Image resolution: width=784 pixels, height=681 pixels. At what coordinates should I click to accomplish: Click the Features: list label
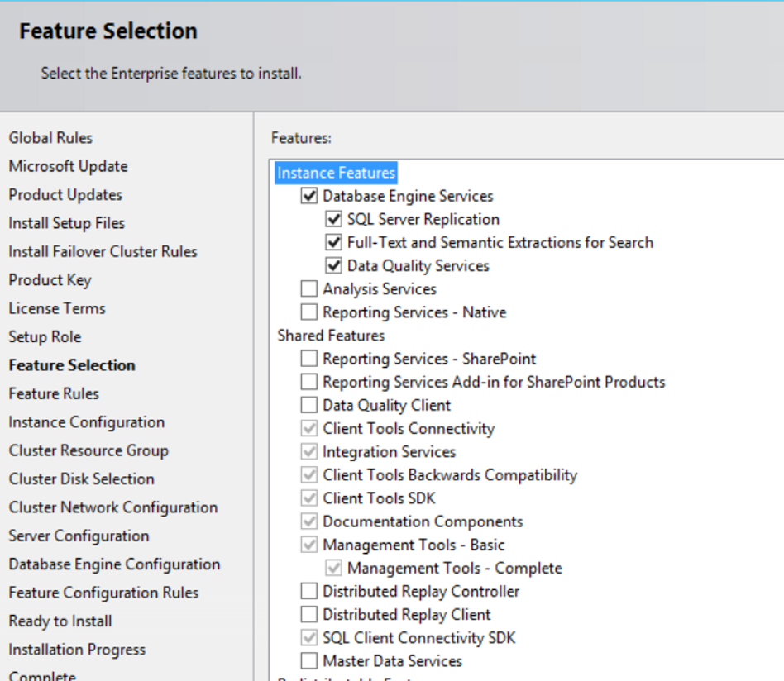(301, 138)
